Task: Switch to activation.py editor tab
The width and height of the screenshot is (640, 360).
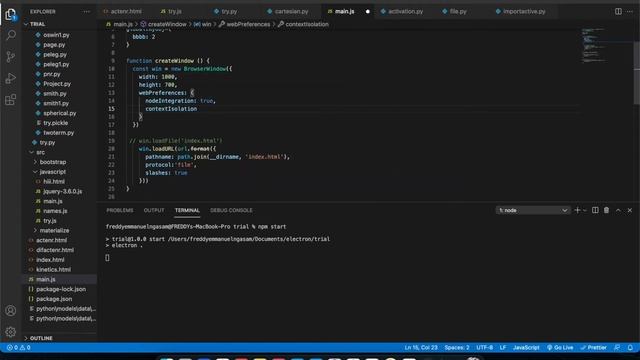Action: click(405, 11)
